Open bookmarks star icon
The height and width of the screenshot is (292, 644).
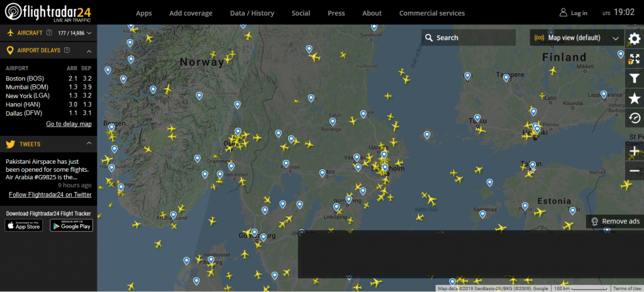(x=634, y=98)
